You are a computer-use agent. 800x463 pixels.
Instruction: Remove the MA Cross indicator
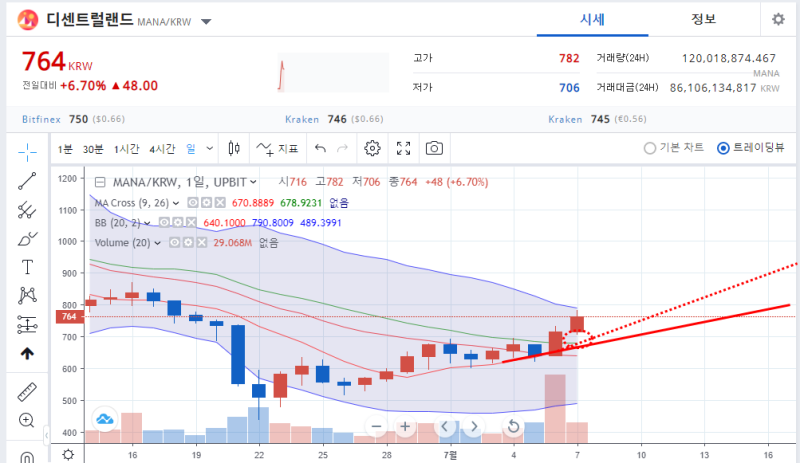[x=220, y=203]
